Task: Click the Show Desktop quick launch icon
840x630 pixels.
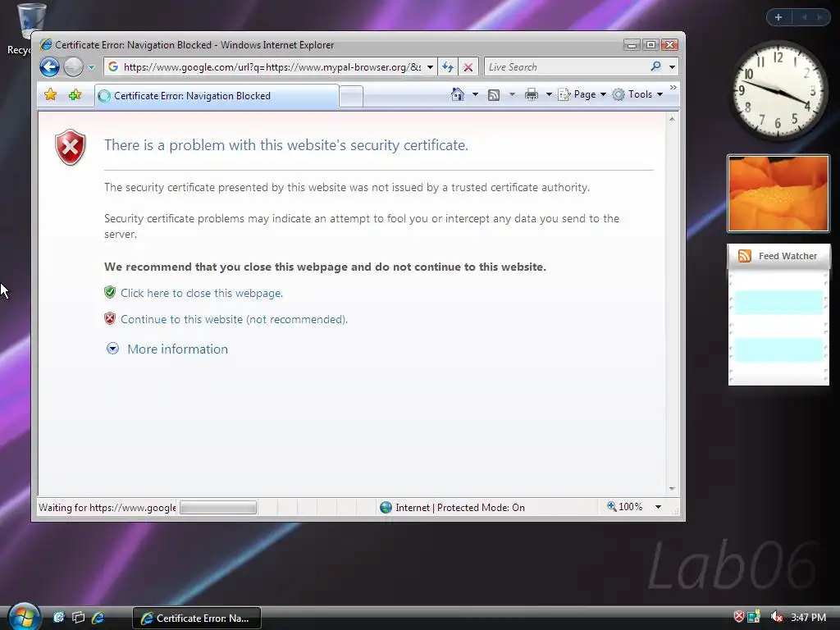Action: 59,618
